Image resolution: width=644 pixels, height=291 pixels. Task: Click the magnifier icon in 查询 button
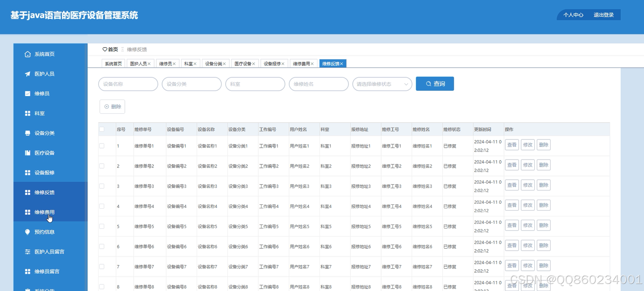pos(428,84)
